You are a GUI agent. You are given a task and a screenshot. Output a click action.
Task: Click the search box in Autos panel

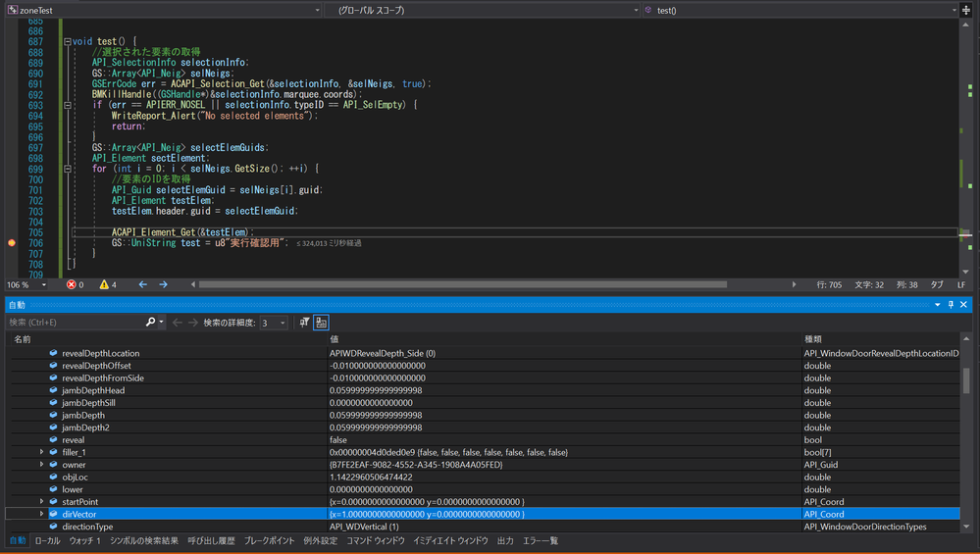tap(74, 323)
